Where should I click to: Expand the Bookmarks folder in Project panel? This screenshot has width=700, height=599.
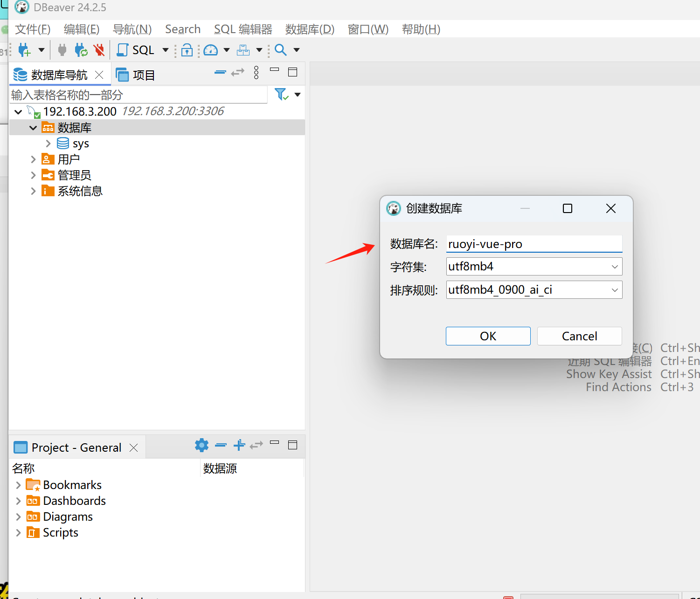click(18, 485)
